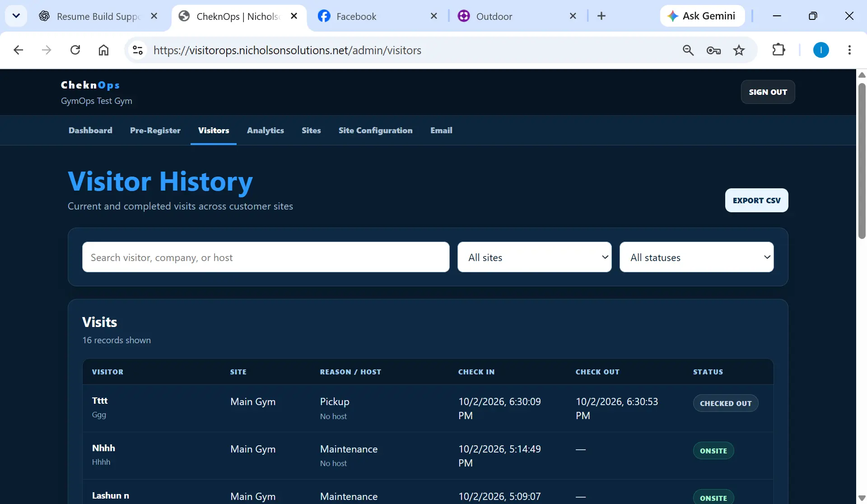Open the Chrome profile avatar
Viewport: 867px width, 504px height.
tap(821, 50)
